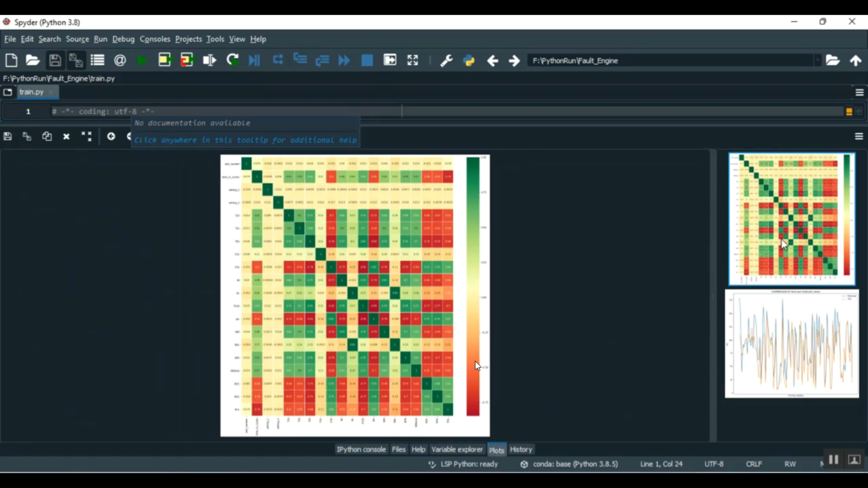Copy the plot to clipboard
Viewport: 868px width, 488px height.
coord(47,136)
